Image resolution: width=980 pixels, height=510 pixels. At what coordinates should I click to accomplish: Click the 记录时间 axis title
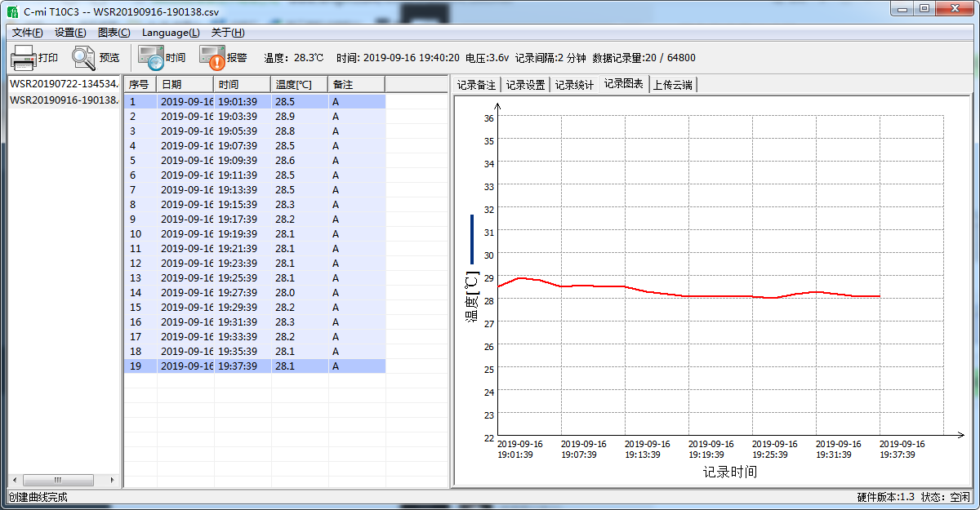tap(730, 472)
